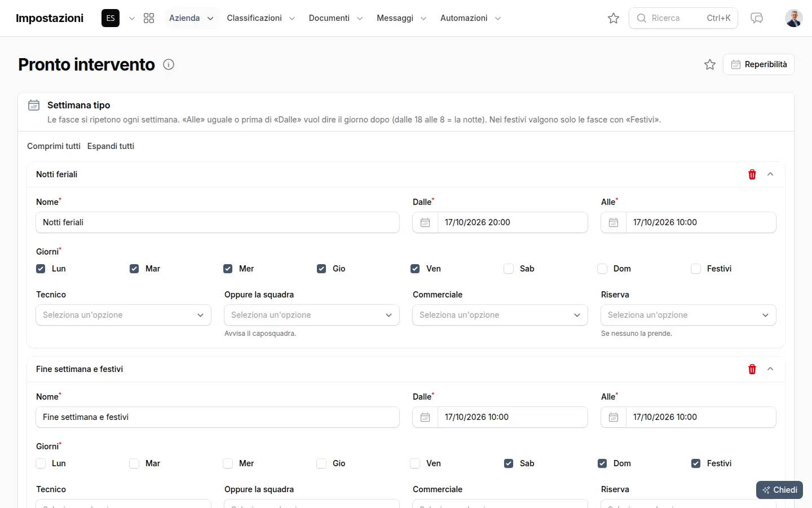This screenshot has height=508, width=812.
Task: Open the Classificazioni menu
Action: click(x=261, y=18)
